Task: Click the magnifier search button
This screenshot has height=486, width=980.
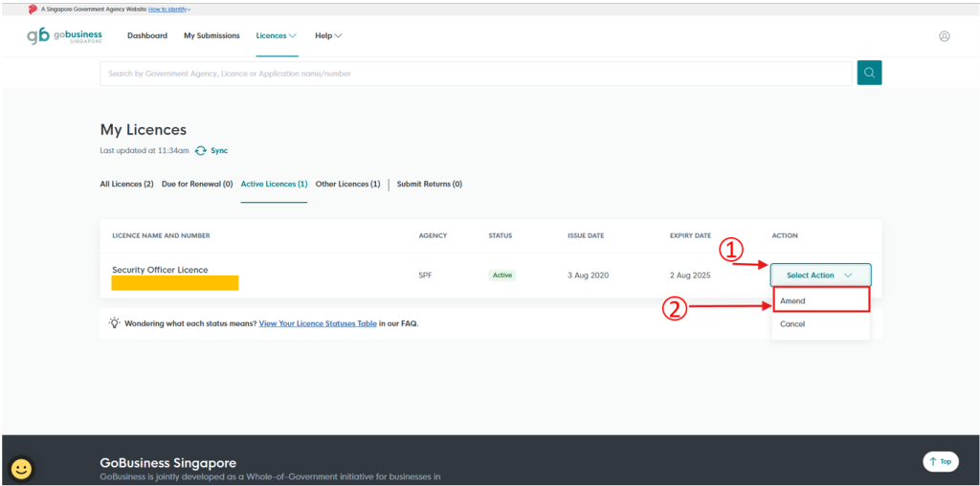Action: point(869,73)
